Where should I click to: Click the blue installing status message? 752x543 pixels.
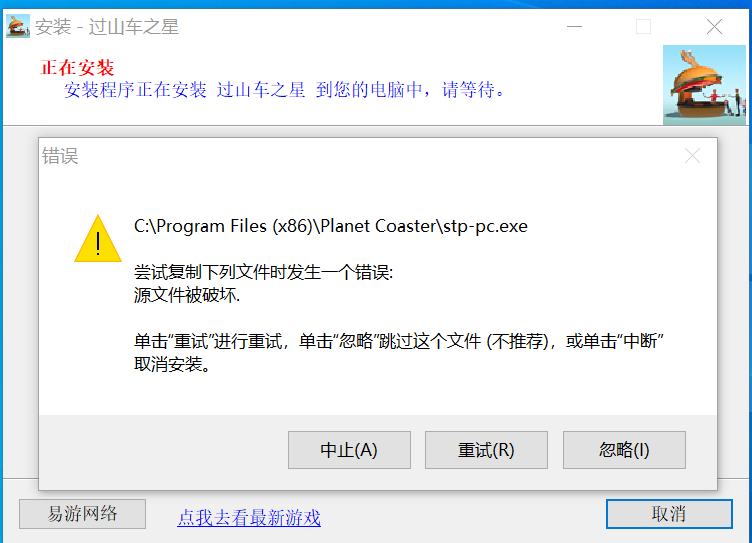click(284, 90)
